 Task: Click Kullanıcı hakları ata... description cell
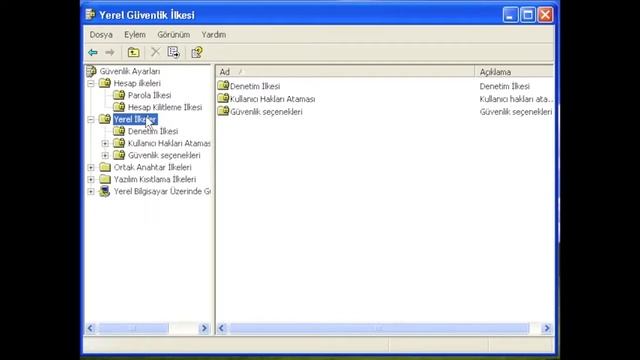point(516,99)
